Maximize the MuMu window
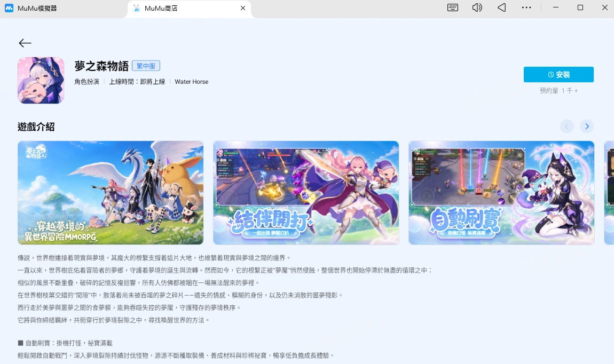 pyautogui.click(x=580, y=7)
